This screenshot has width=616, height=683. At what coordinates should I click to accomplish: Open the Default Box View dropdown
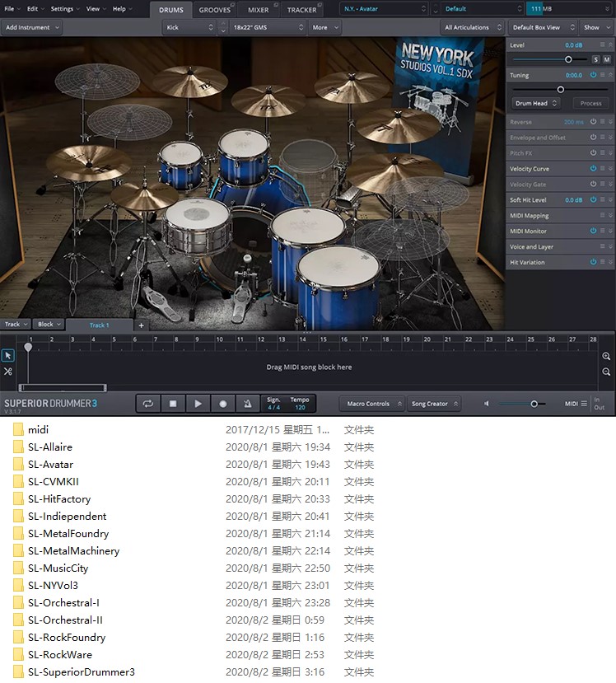(543, 27)
